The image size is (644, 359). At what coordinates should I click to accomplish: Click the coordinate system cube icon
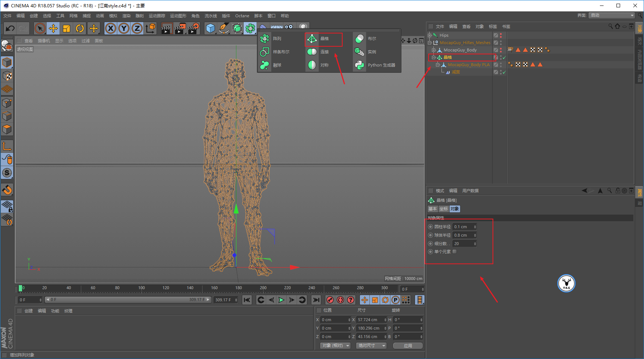[x=151, y=28]
